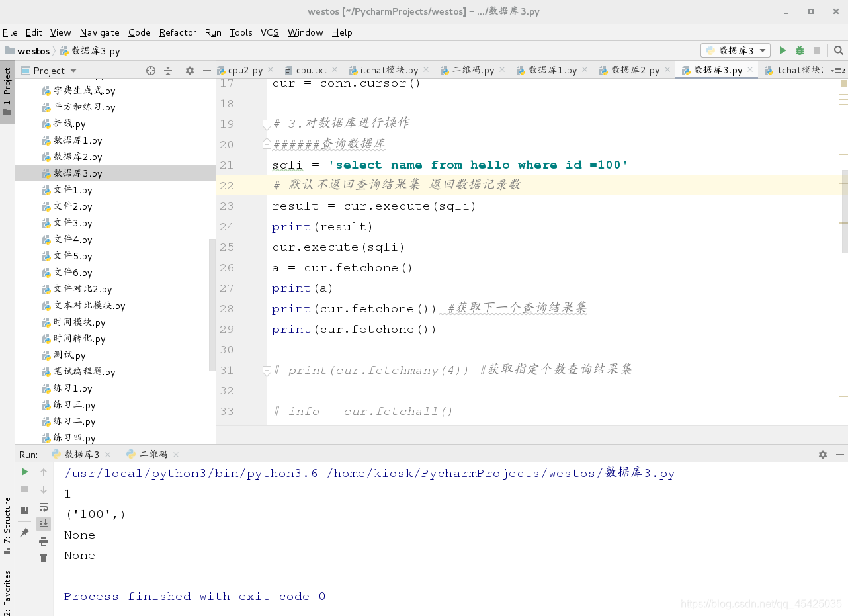Screen dimensions: 848x616
Task: Click 数据库3.py breadcrumb in navigation bar
Action: point(90,51)
